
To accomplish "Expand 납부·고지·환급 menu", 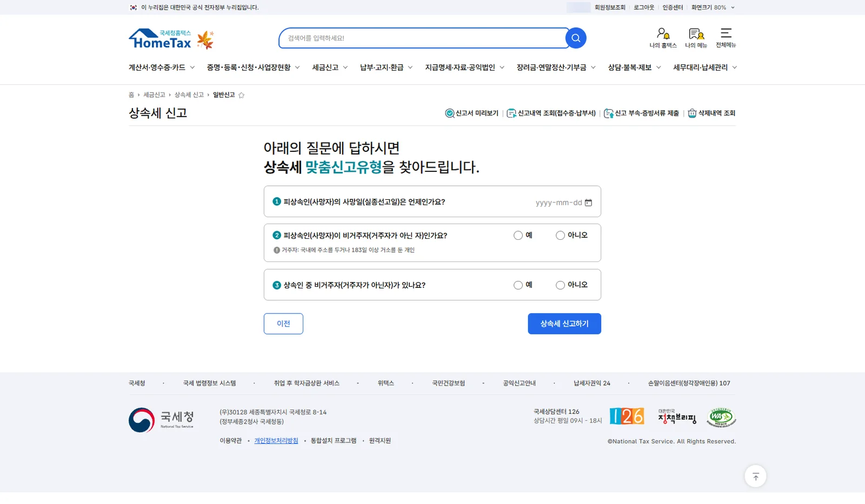I will tap(387, 68).
